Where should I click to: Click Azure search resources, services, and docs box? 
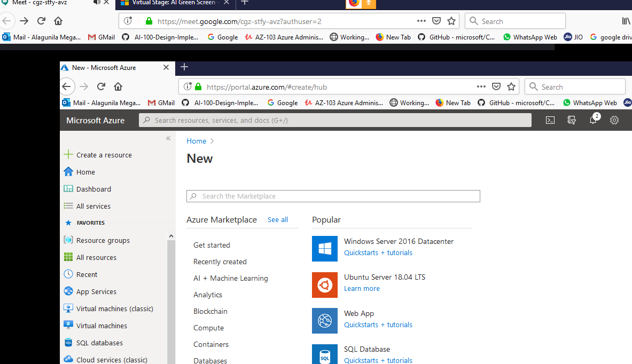click(335, 120)
